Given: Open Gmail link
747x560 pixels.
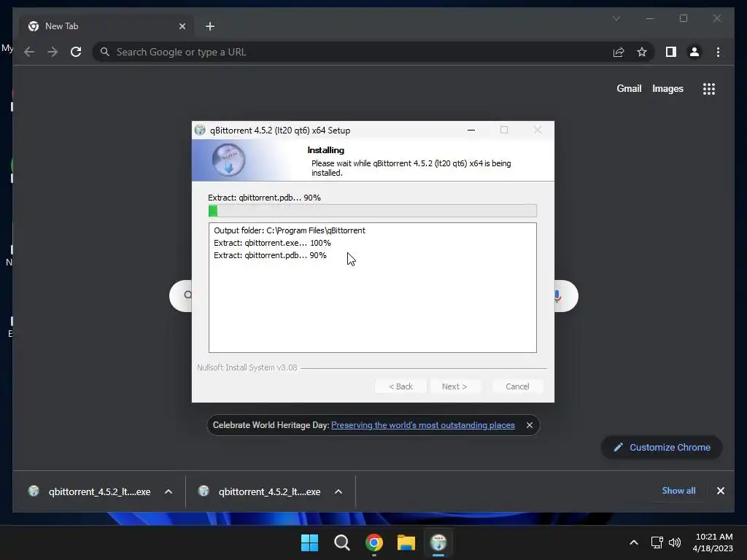Looking at the screenshot, I should (629, 88).
